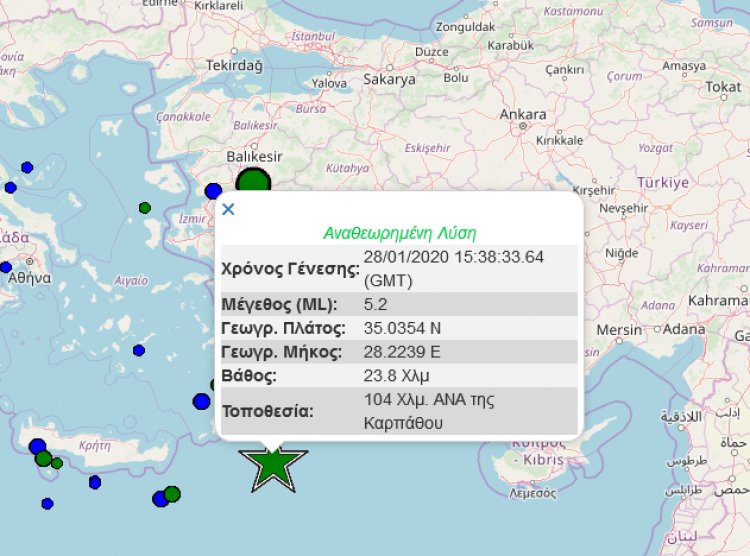The image size is (750, 556).
Task: Select the longitude value 28.2239 E
Action: point(402,352)
